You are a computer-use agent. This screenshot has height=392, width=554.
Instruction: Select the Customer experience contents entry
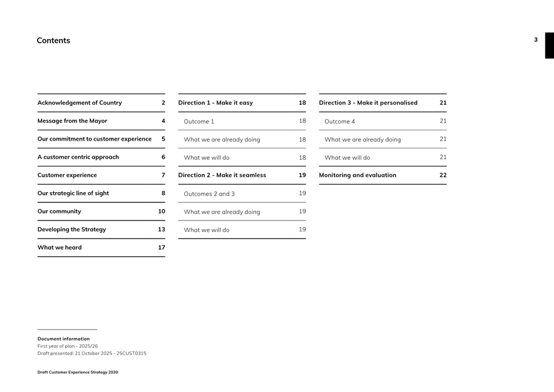(67, 176)
